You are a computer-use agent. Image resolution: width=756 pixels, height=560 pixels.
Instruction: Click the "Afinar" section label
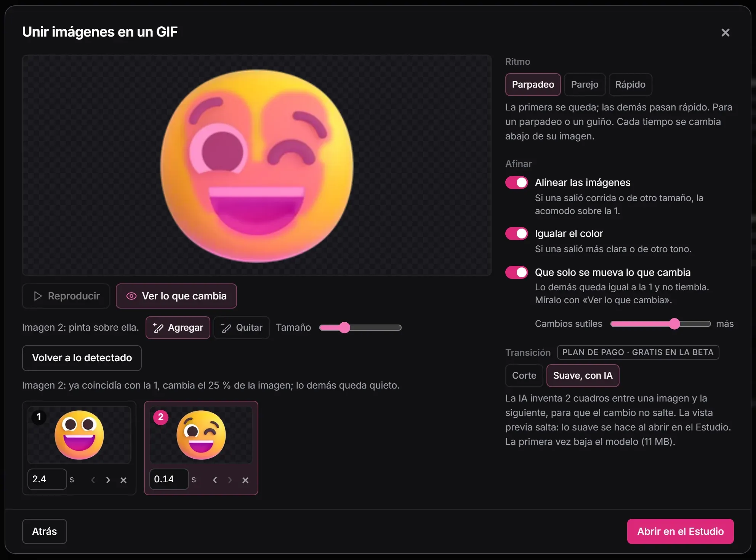pos(518,164)
